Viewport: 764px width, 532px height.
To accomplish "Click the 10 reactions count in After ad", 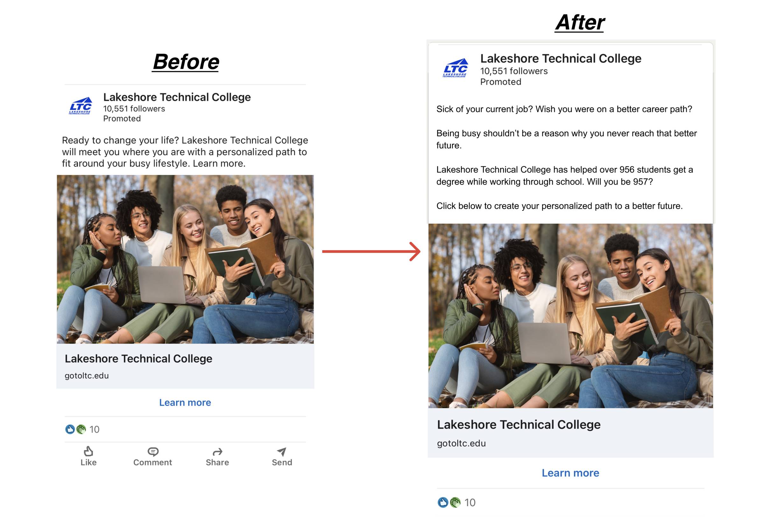I will click(x=470, y=502).
